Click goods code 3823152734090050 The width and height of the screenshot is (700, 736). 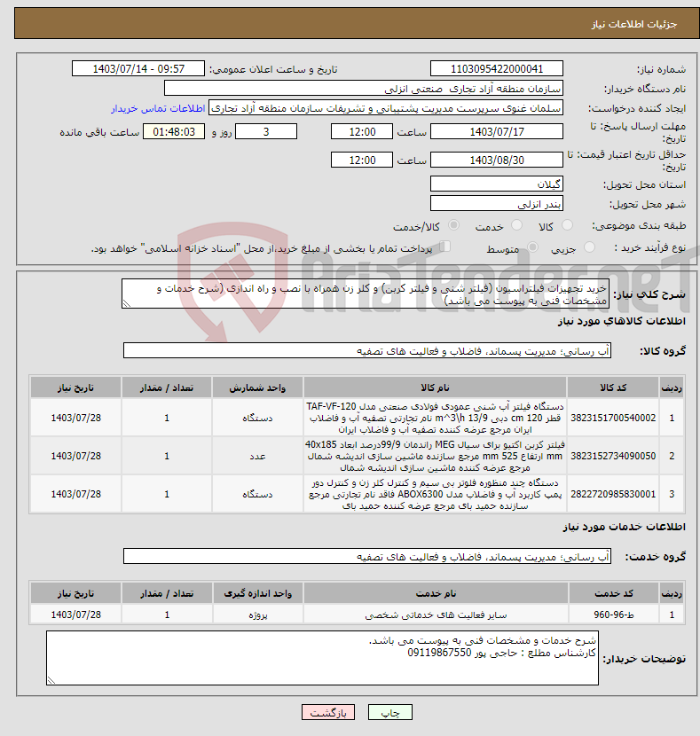click(x=613, y=456)
